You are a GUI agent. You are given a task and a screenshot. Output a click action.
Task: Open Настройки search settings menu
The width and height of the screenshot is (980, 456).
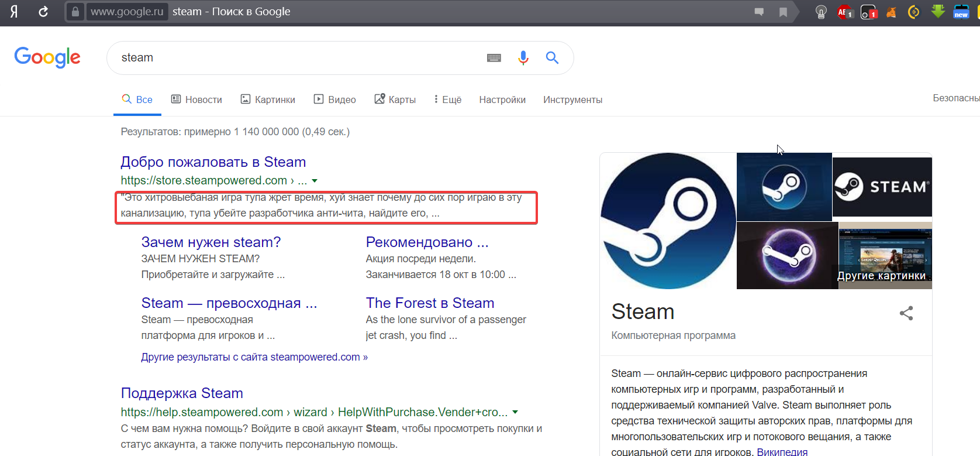coord(502,100)
